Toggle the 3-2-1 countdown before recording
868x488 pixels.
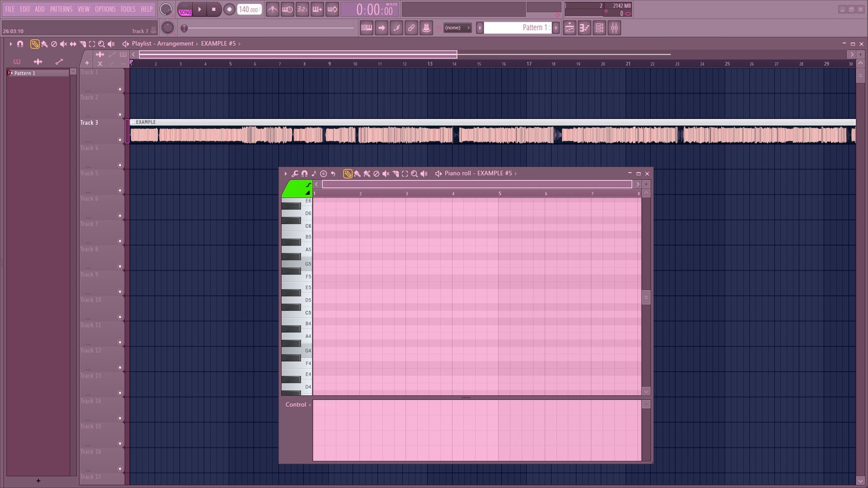(x=302, y=9)
